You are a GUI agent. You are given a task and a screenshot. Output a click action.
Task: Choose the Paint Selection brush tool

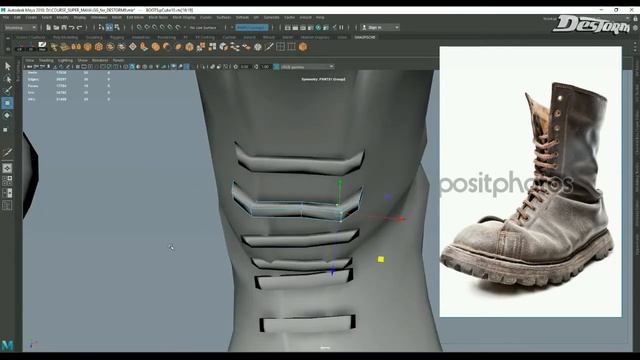(x=7, y=90)
